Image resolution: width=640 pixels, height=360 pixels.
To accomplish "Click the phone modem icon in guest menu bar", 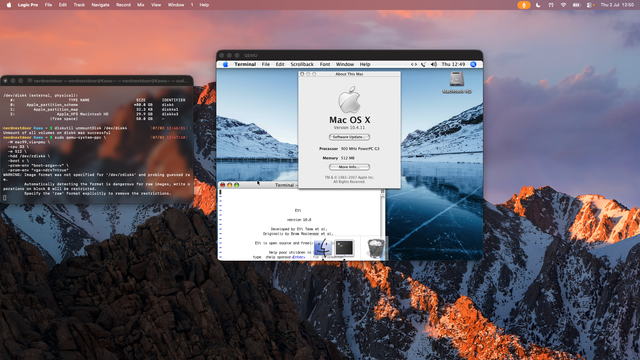I will 423,64.
